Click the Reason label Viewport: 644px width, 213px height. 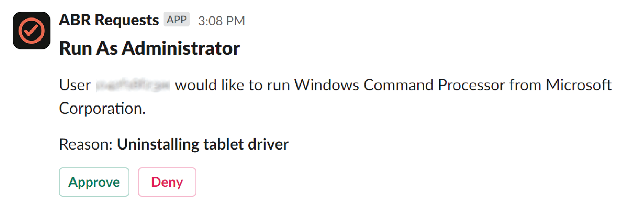pos(86,144)
